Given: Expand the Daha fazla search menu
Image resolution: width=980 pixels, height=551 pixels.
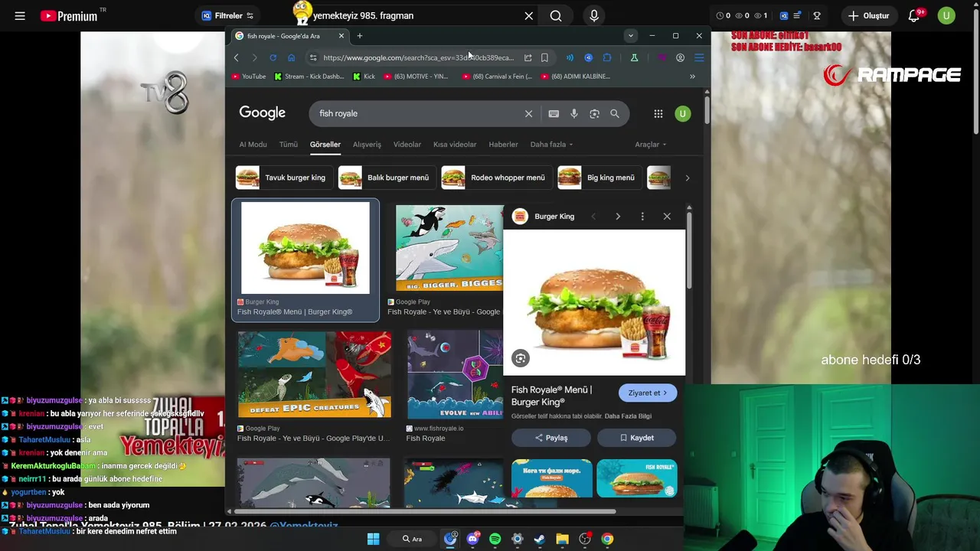Looking at the screenshot, I should tap(551, 144).
